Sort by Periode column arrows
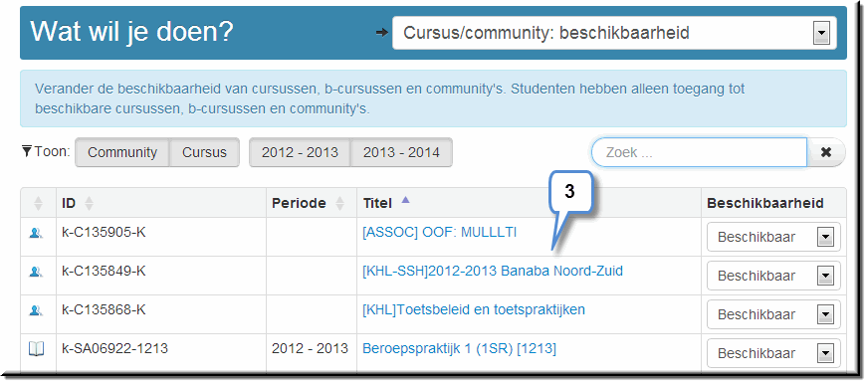The width and height of the screenshot is (868, 384). (x=340, y=203)
